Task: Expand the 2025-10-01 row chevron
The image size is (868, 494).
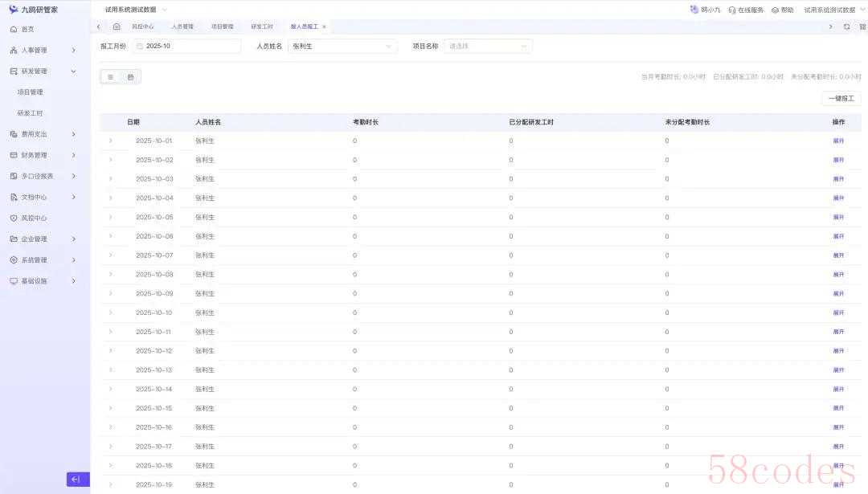Action: pyautogui.click(x=110, y=141)
